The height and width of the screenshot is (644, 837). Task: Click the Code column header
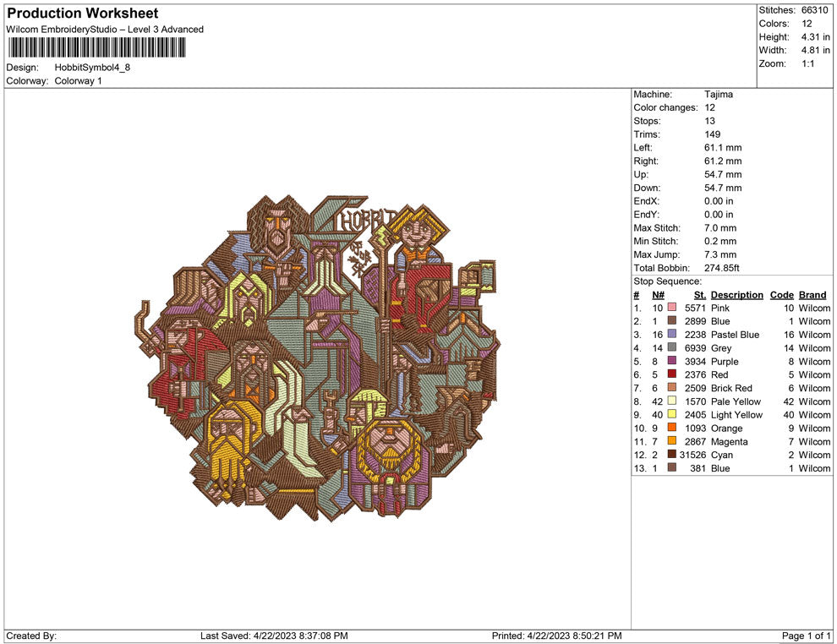[781, 294]
